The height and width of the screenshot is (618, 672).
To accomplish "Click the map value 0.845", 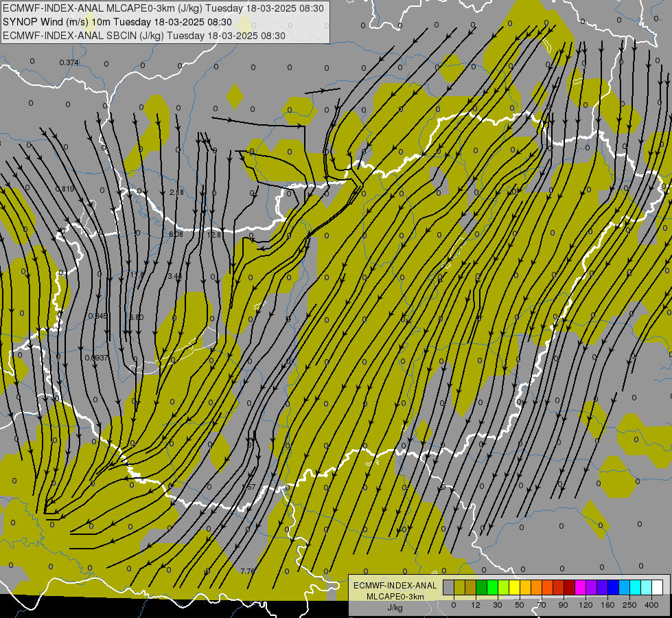I will point(98,316).
